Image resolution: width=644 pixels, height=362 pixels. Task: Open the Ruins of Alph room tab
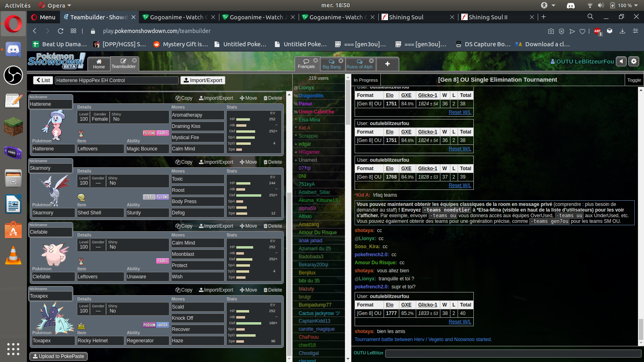point(360,64)
